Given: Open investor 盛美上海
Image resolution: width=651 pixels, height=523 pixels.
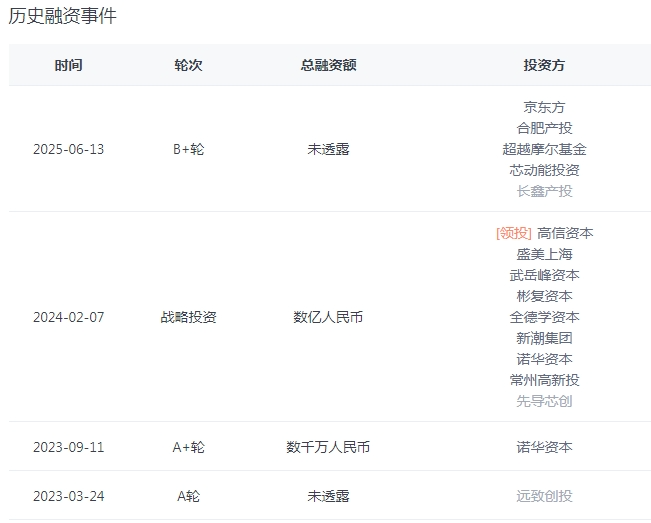Looking at the screenshot, I should [544, 254].
